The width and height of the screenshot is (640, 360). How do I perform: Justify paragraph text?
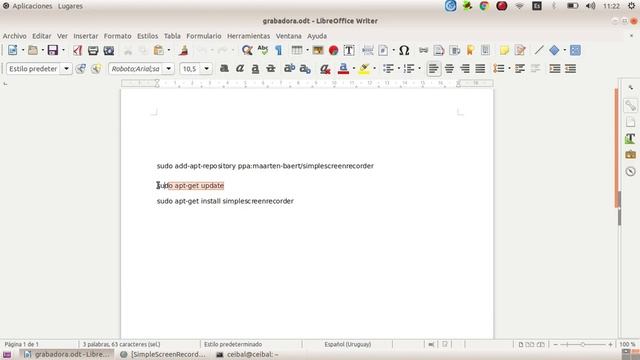click(x=480, y=69)
